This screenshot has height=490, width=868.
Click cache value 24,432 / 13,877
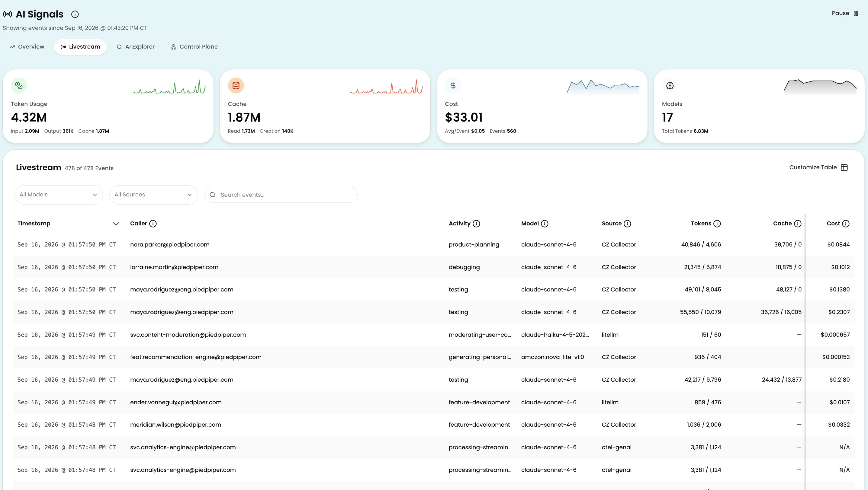[782, 380]
